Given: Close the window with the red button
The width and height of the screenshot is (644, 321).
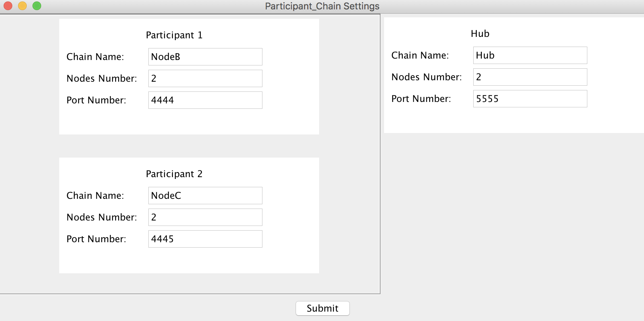Looking at the screenshot, I should [x=8, y=6].
